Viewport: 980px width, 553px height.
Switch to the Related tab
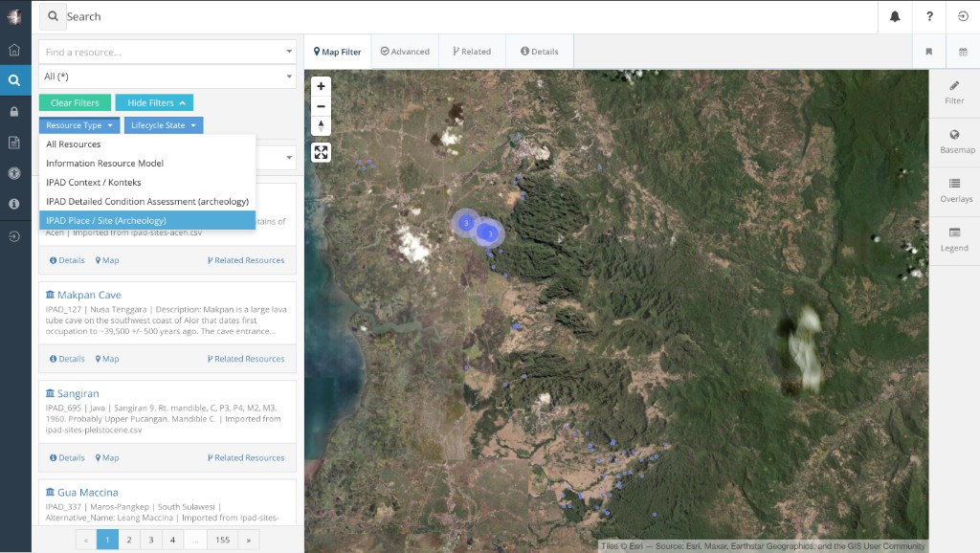coord(472,52)
